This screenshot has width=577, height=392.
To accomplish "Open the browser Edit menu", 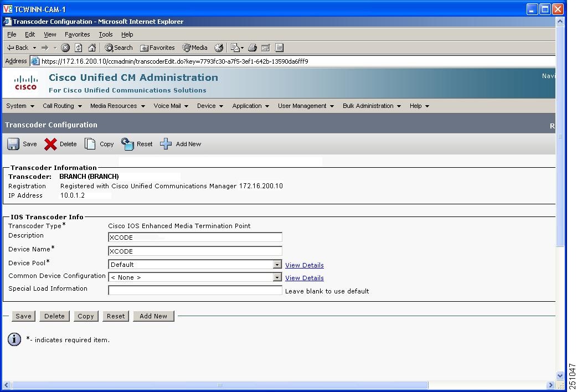I will pyautogui.click(x=30, y=34).
